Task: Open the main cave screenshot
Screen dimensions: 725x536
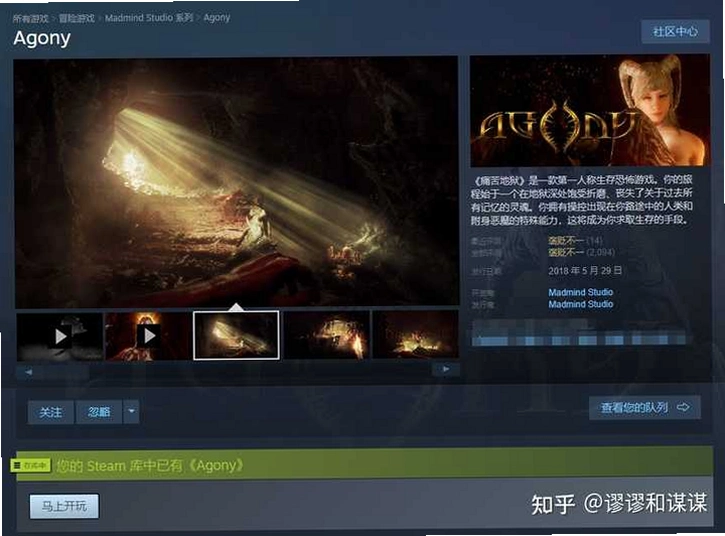Action: coord(236,182)
